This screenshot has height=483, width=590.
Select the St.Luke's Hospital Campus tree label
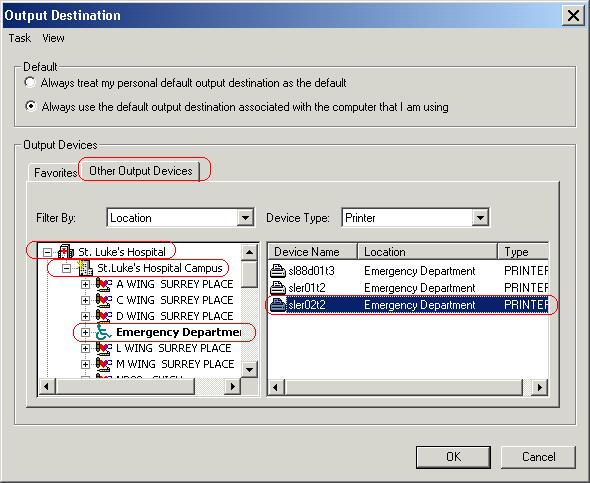tap(160, 268)
